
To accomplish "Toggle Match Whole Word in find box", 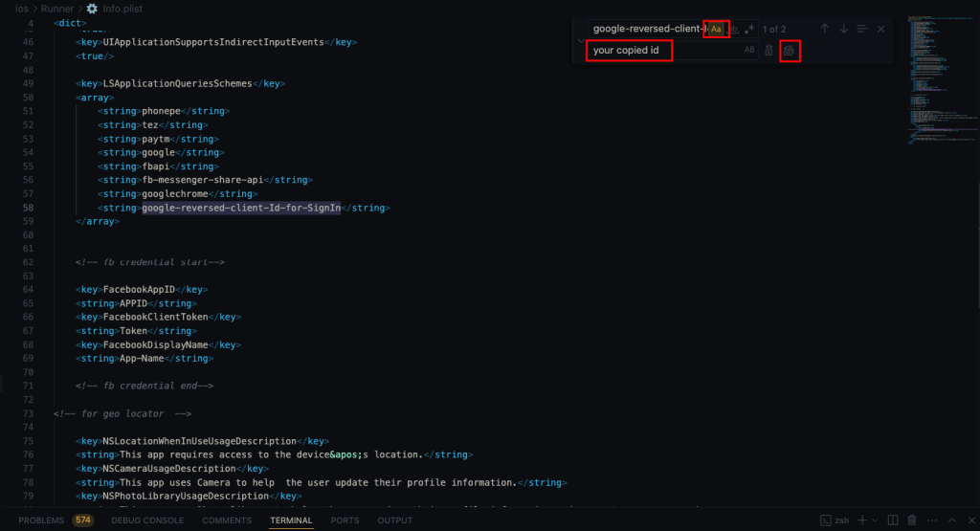I will pyautogui.click(x=733, y=29).
